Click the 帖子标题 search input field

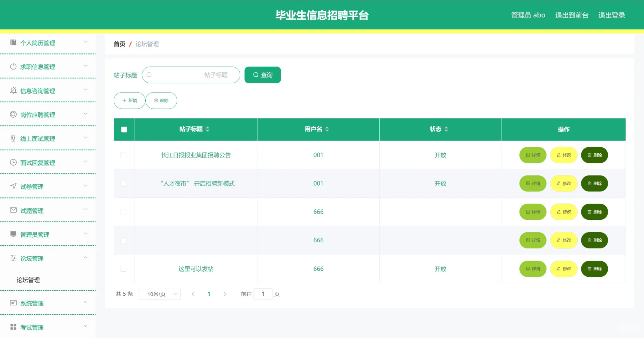click(191, 75)
